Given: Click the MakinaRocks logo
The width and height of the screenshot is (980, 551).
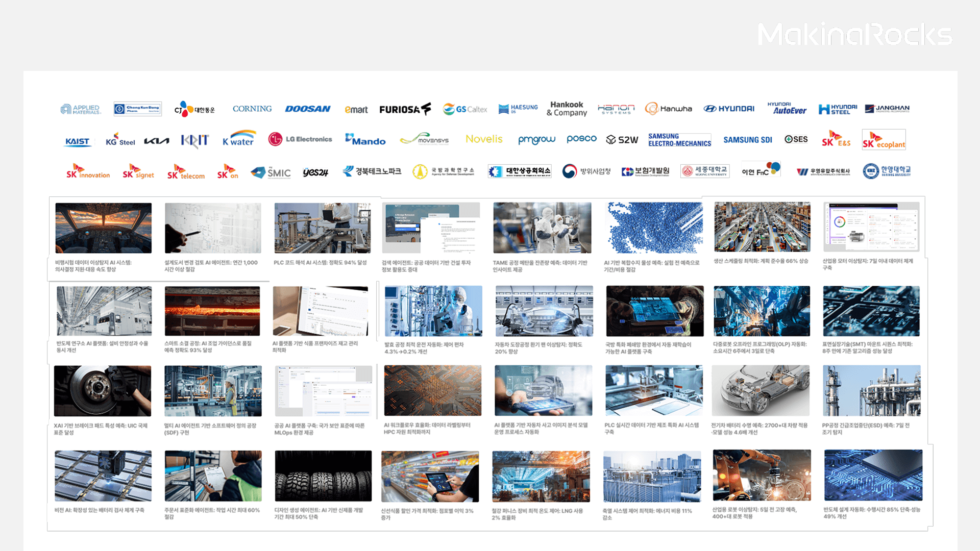Looking at the screenshot, I should click(x=854, y=35).
